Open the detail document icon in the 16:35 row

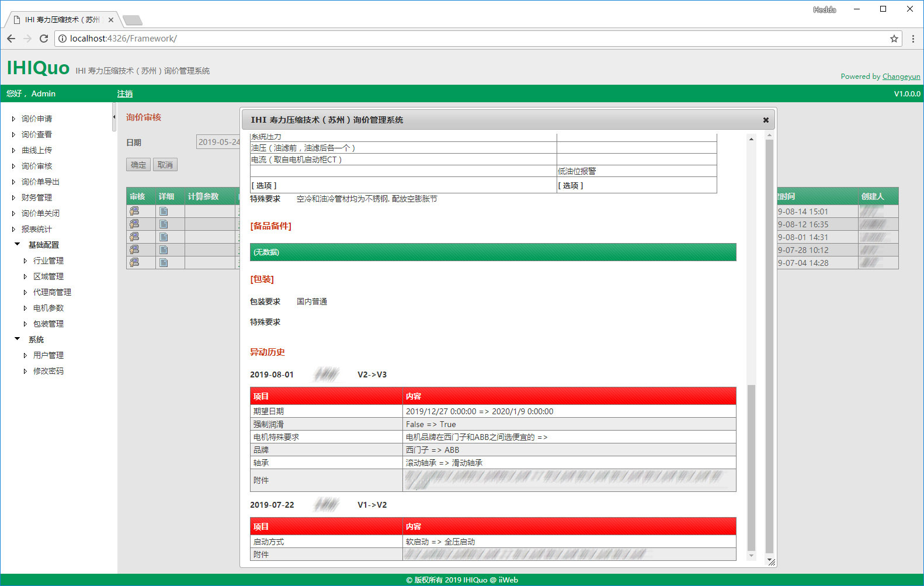click(x=164, y=224)
